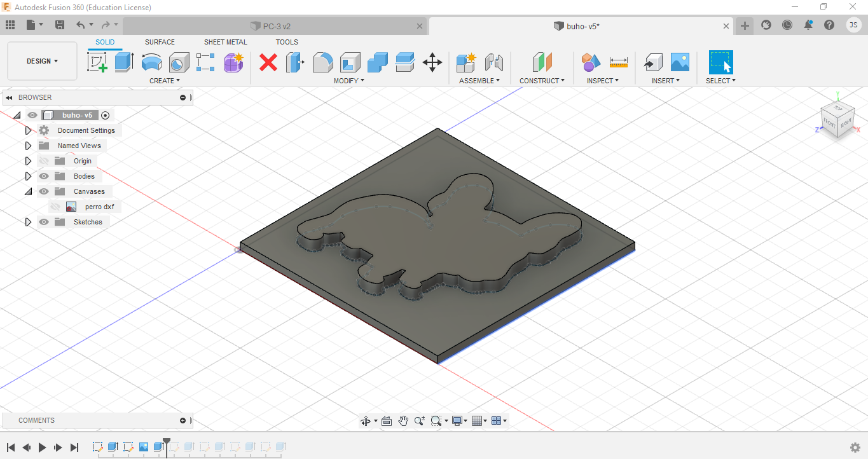Open the Help question mark menu
Screen dimensions: 868x459
pyautogui.click(x=829, y=25)
